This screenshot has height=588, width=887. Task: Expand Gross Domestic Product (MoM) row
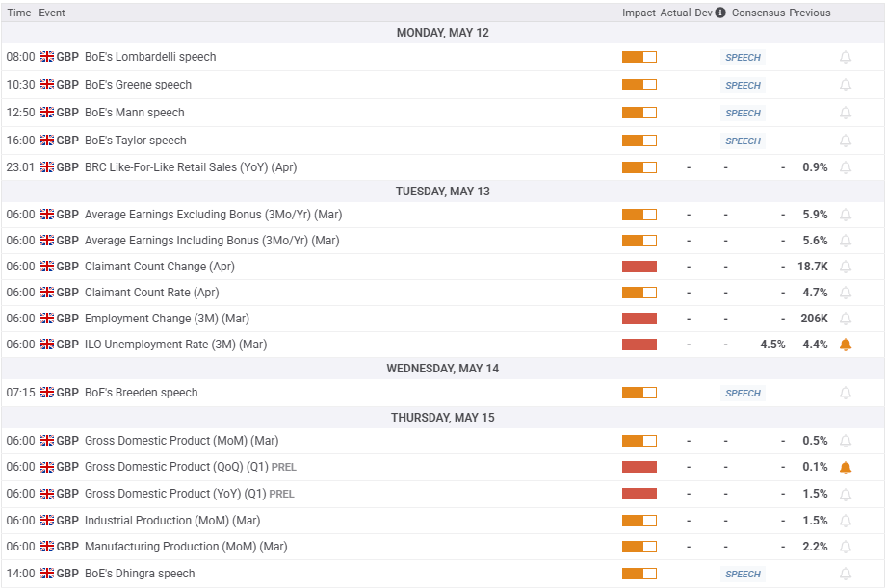coord(181,441)
